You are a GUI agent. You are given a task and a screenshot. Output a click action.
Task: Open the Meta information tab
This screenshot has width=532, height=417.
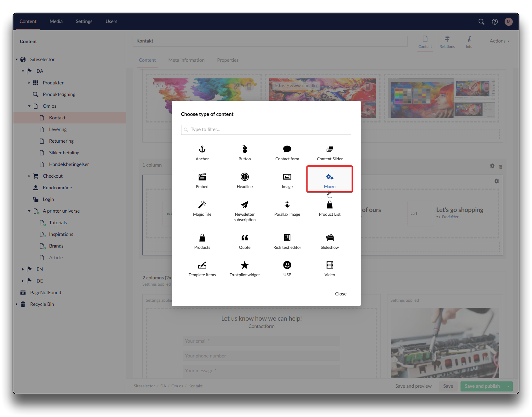(186, 60)
